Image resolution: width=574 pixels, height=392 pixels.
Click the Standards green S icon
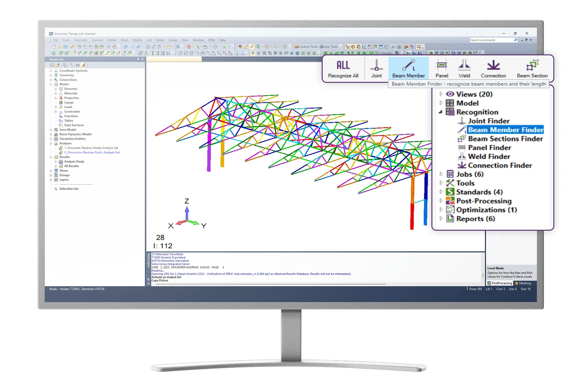(x=450, y=192)
